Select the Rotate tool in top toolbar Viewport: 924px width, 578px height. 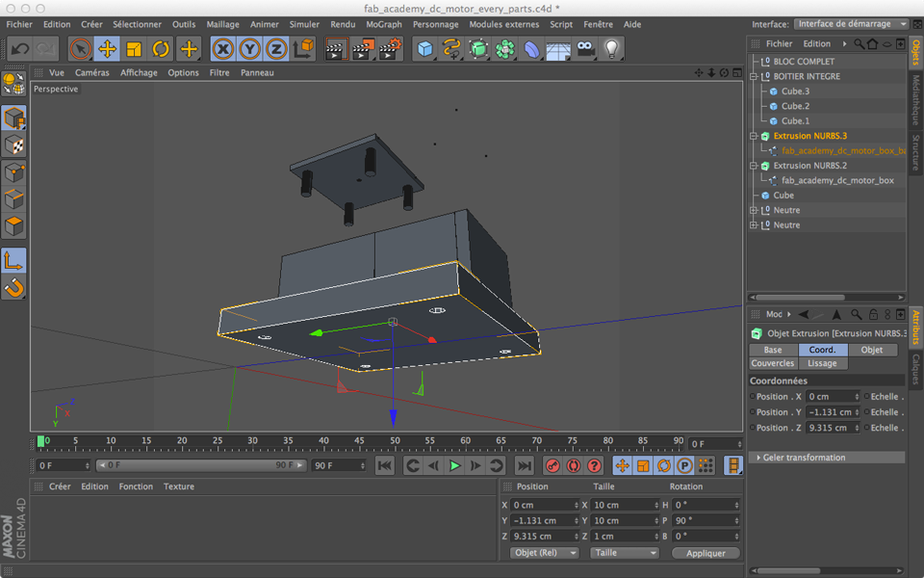click(x=162, y=48)
